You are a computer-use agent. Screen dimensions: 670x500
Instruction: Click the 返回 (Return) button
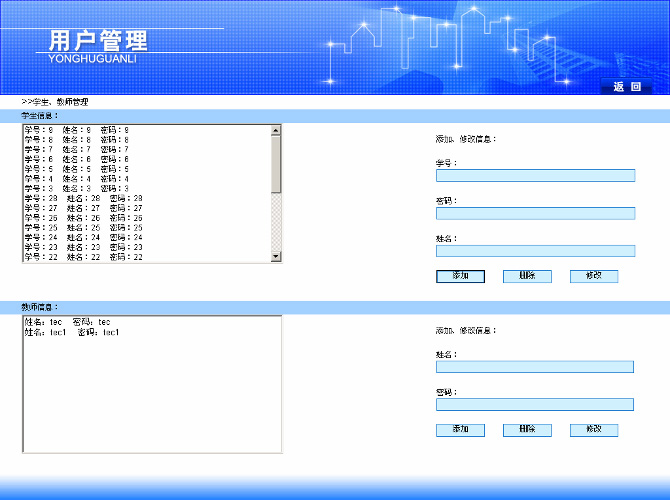point(627,87)
